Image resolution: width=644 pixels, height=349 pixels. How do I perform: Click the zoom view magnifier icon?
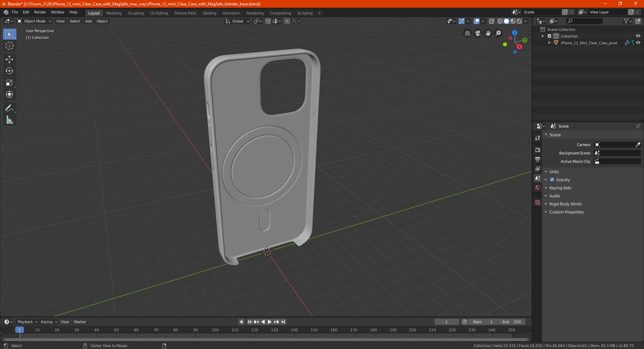[498, 33]
